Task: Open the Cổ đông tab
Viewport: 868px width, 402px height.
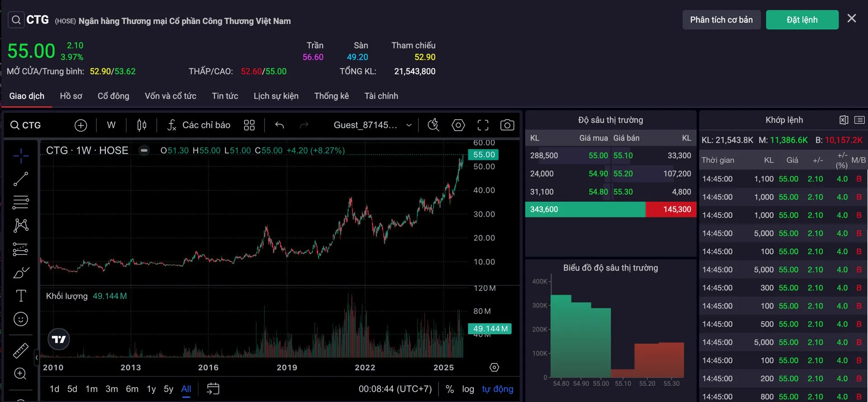Action: [113, 96]
